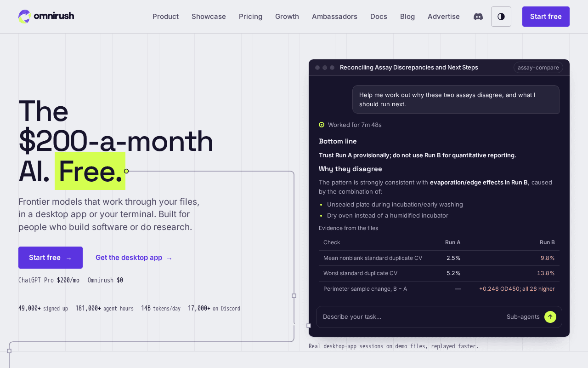Click the 2.5% Run A value

[453, 258]
